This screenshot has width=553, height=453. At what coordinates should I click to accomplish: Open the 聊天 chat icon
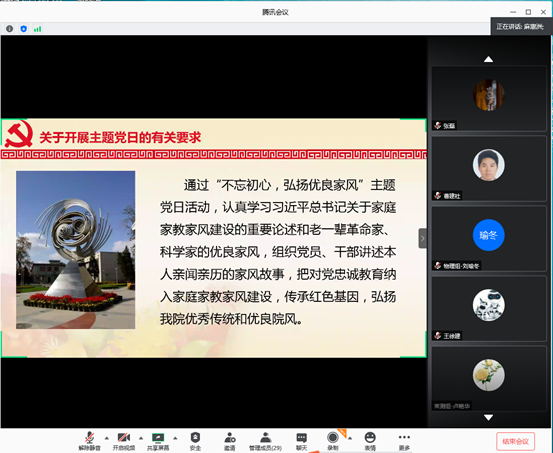(x=302, y=441)
